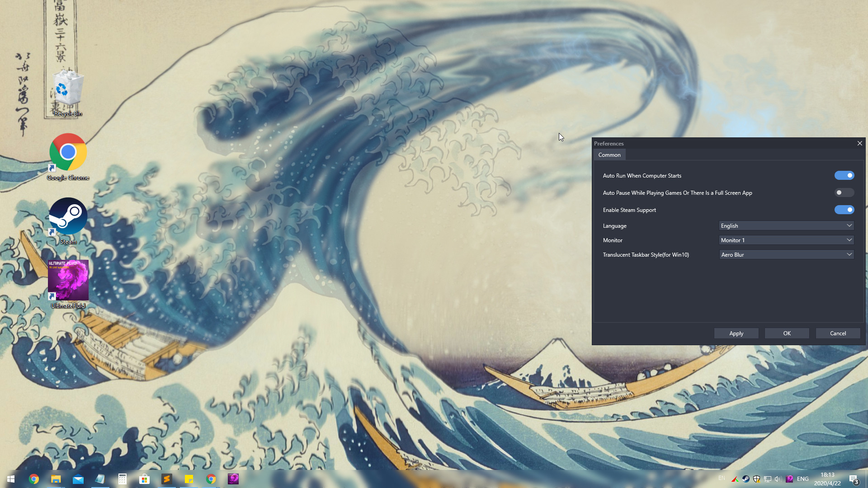Open the Microsoft Store from the taskbar

[145, 479]
